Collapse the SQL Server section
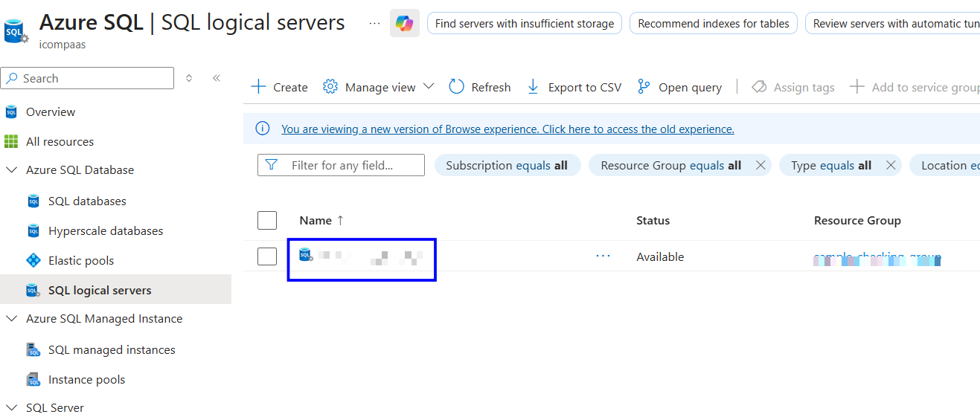This screenshot has height=420, width=980. coord(11,408)
